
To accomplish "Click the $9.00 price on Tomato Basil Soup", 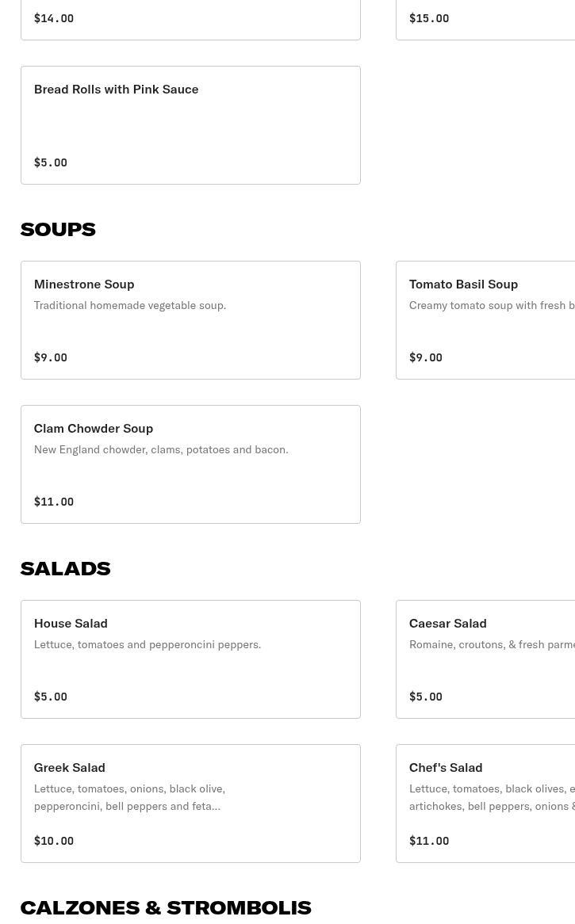I will 426,357.
